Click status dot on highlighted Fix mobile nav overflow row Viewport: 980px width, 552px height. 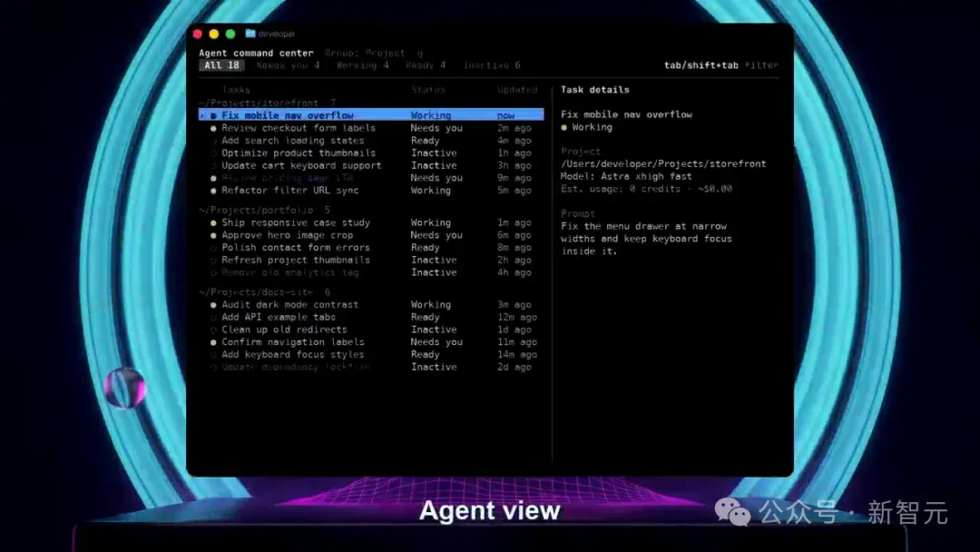[214, 115]
